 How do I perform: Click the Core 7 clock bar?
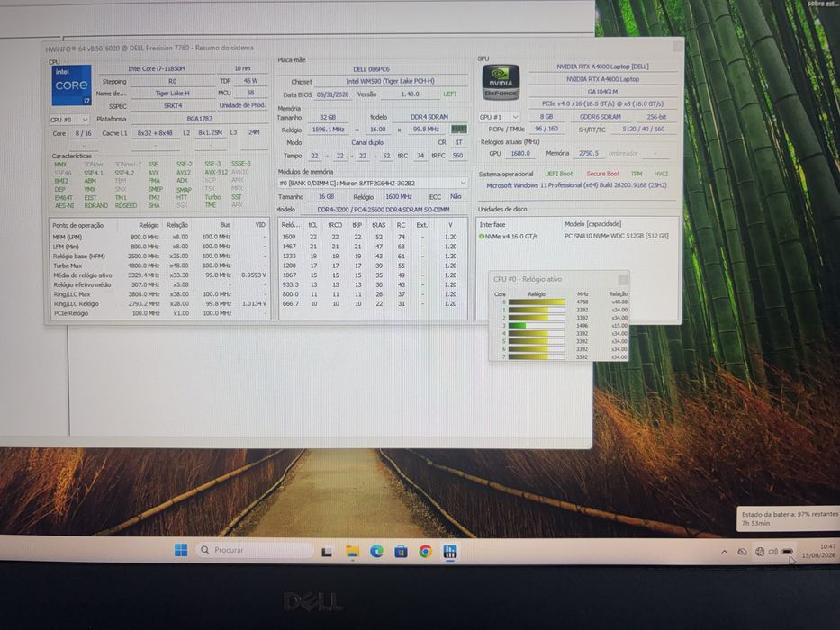pos(537,356)
